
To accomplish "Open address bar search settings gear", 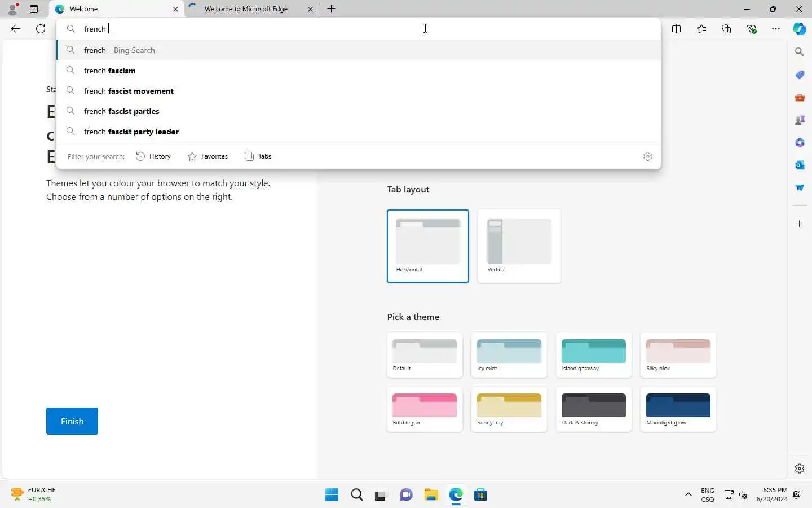I will (x=648, y=156).
